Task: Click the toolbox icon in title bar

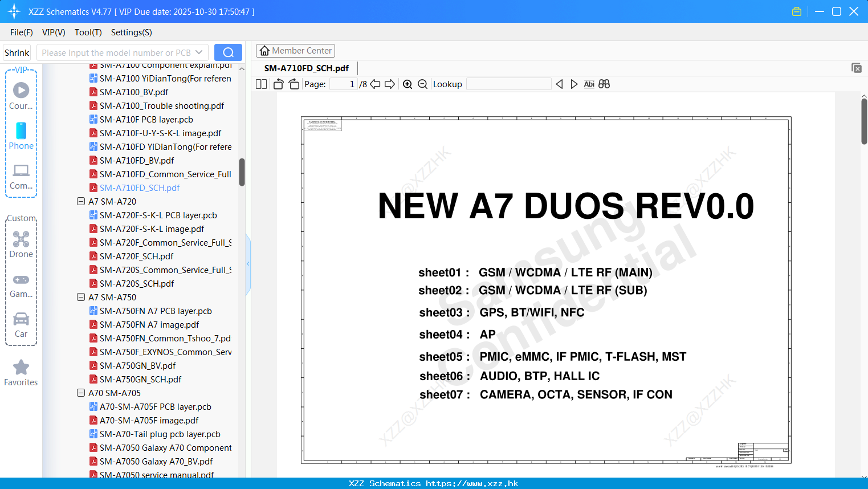Action: pyautogui.click(x=797, y=11)
